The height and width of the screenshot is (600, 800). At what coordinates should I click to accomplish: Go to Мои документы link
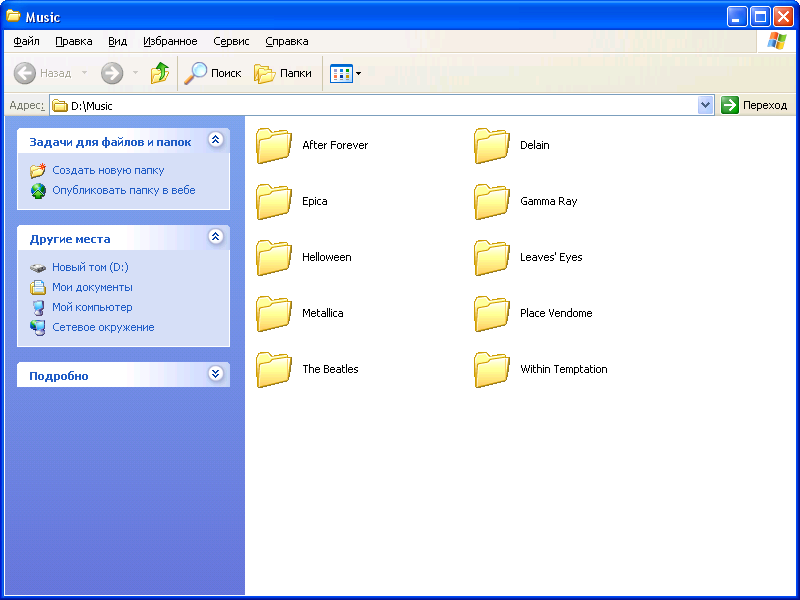point(92,287)
